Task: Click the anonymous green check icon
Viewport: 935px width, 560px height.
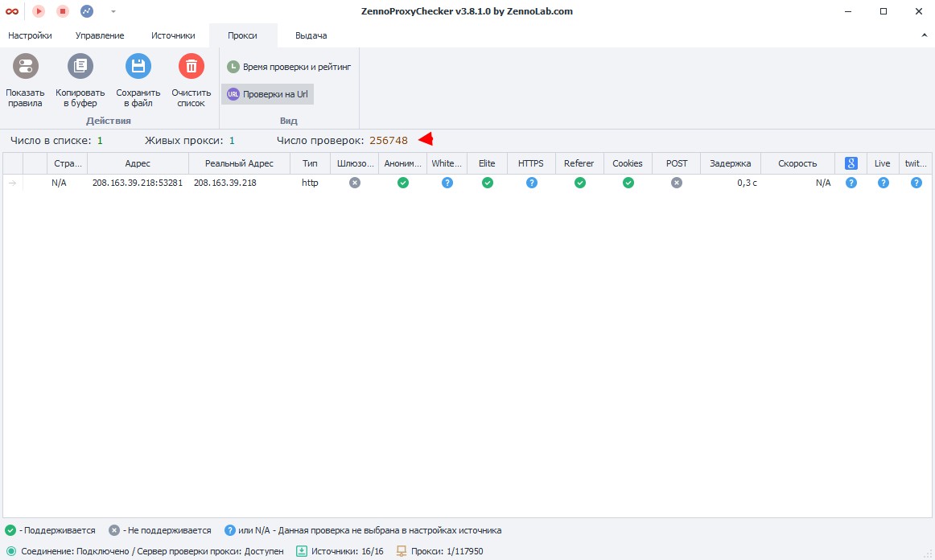Action: click(403, 183)
